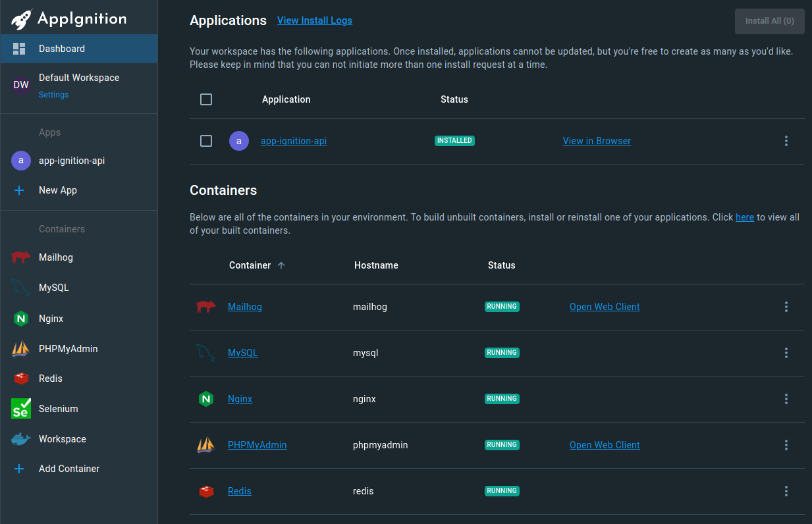Screen dimensions: 812x524
Task: Select the MySQL dolphin icon in sidebar
Action: point(20,287)
